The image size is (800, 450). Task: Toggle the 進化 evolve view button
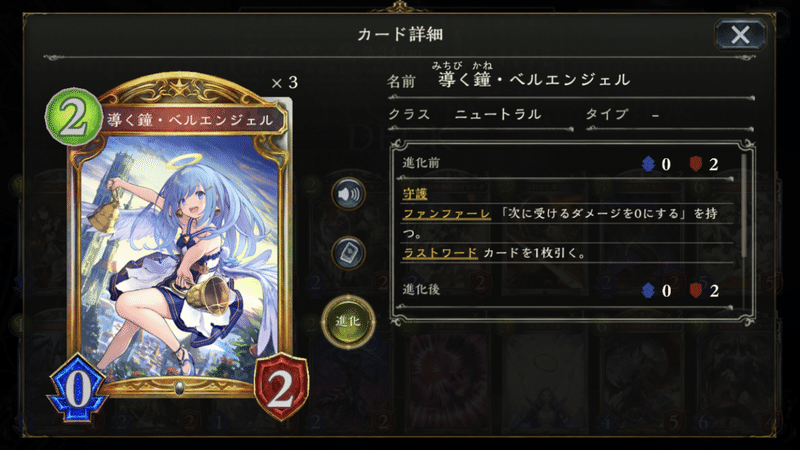click(x=348, y=321)
